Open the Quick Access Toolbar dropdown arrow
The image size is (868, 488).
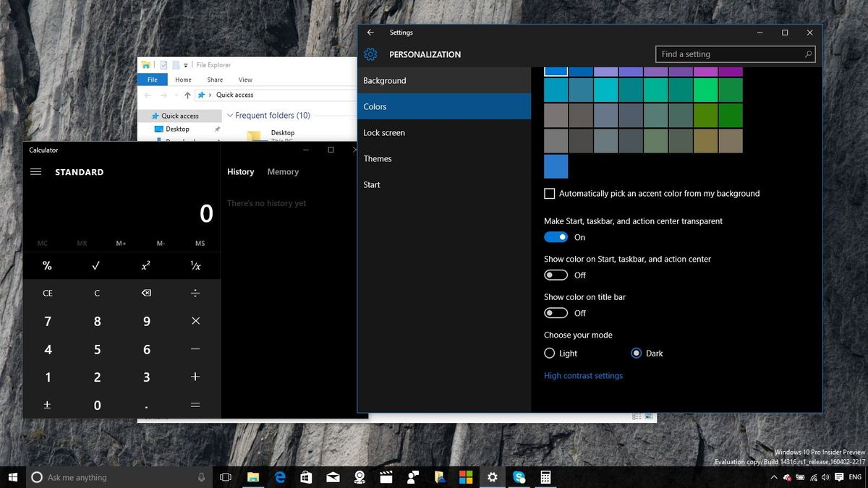186,65
